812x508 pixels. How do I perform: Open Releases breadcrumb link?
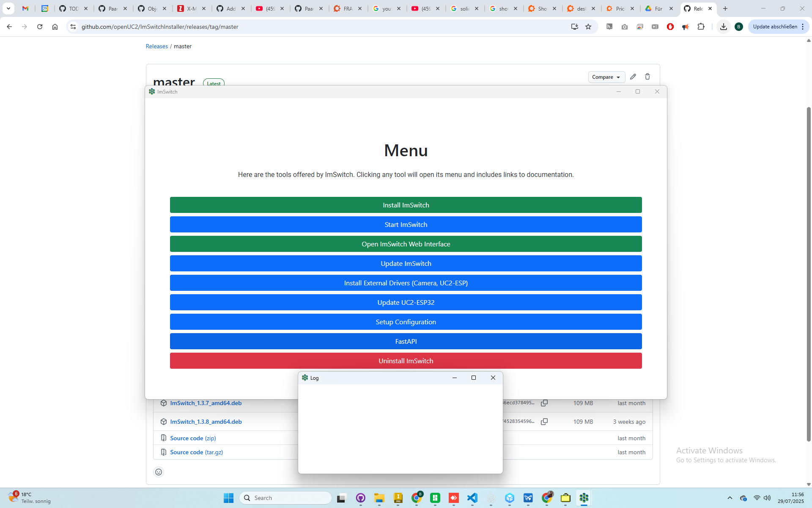pos(156,46)
